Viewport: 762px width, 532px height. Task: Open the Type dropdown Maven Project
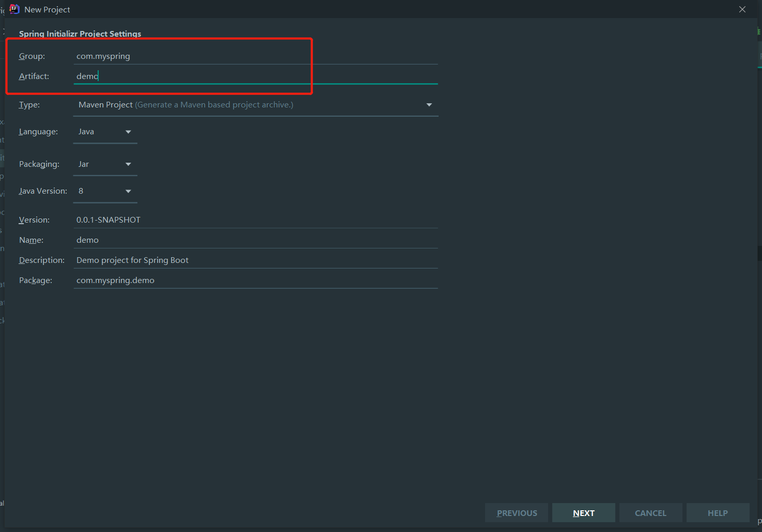[x=256, y=105]
